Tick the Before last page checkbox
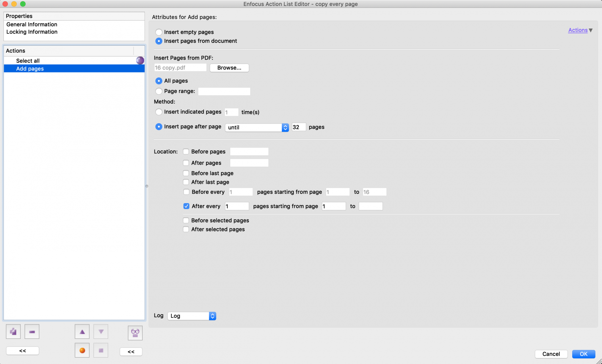 tap(186, 173)
